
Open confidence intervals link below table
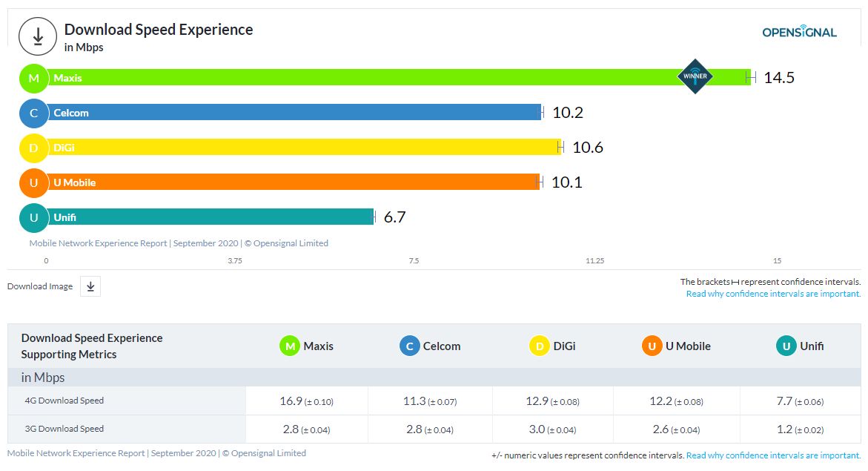(773, 455)
